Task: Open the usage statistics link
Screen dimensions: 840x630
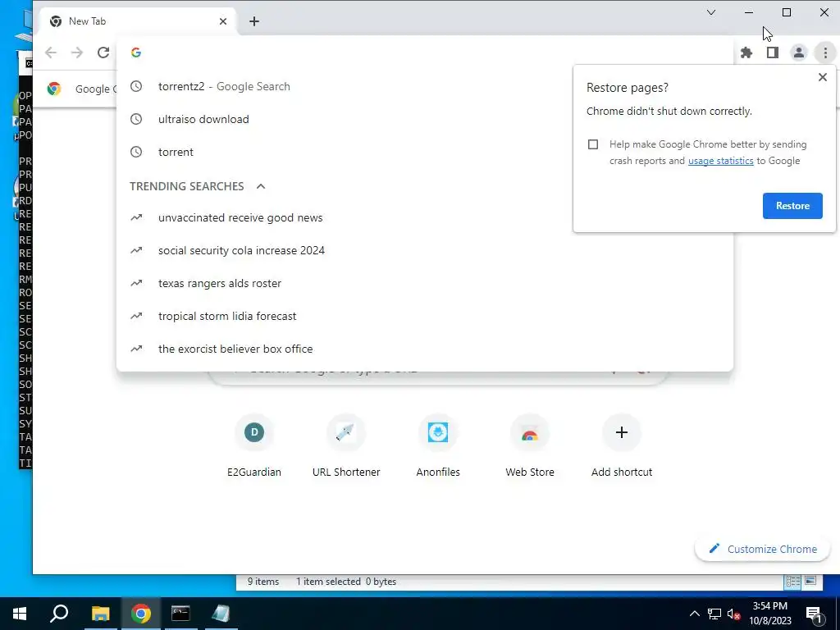Action: [x=720, y=161]
